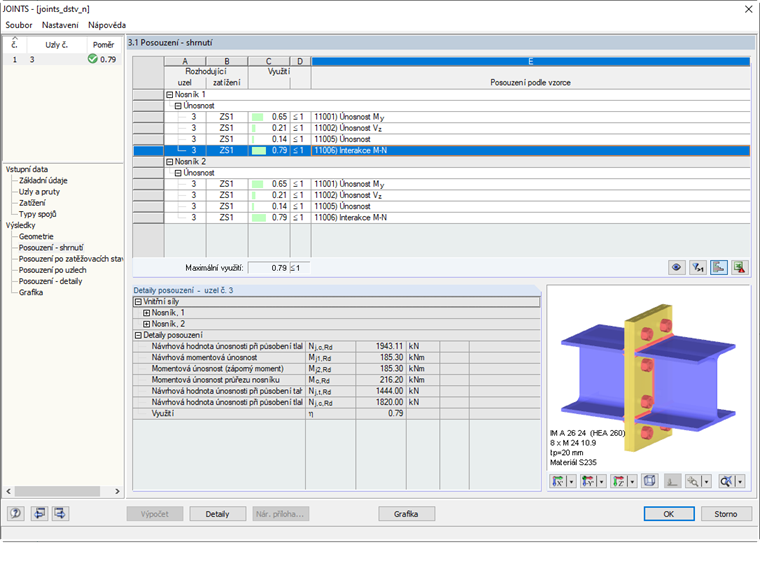This screenshot has width=760, height=570.
Task: Collapse Únosnost under Nosník 1
Action: pyautogui.click(x=178, y=106)
